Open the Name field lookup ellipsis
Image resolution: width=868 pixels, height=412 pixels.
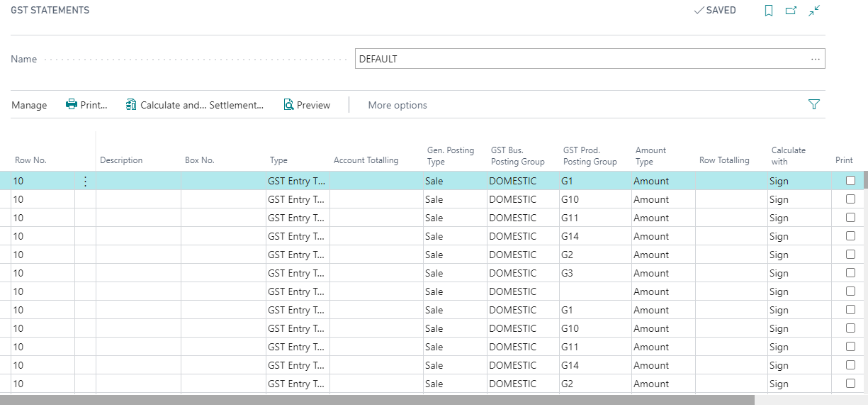(816, 59)
